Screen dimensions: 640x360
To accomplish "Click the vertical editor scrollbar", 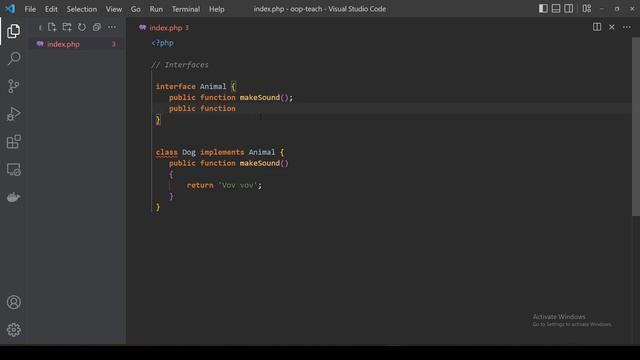I will click(636, 127).
